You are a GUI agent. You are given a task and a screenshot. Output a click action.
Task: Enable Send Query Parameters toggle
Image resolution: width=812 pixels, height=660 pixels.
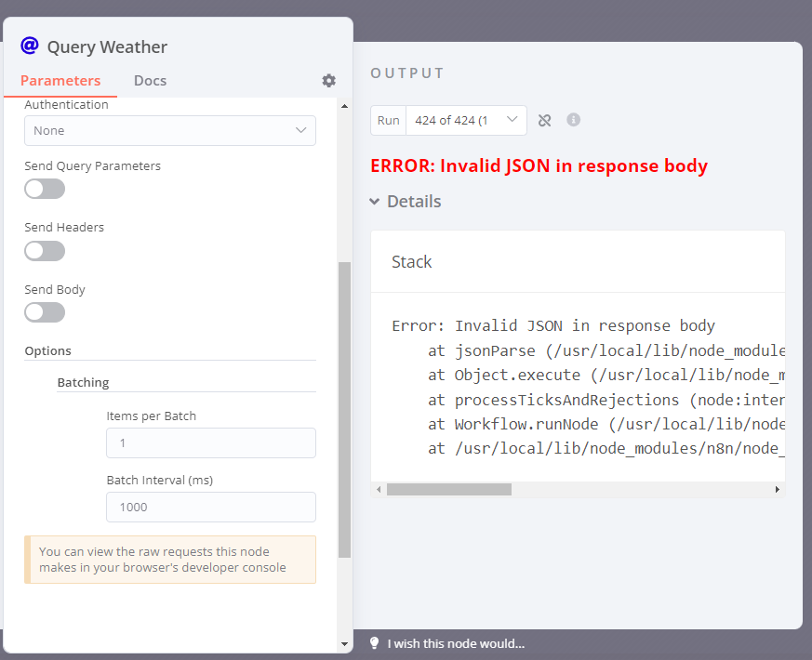tap(45, 189)
